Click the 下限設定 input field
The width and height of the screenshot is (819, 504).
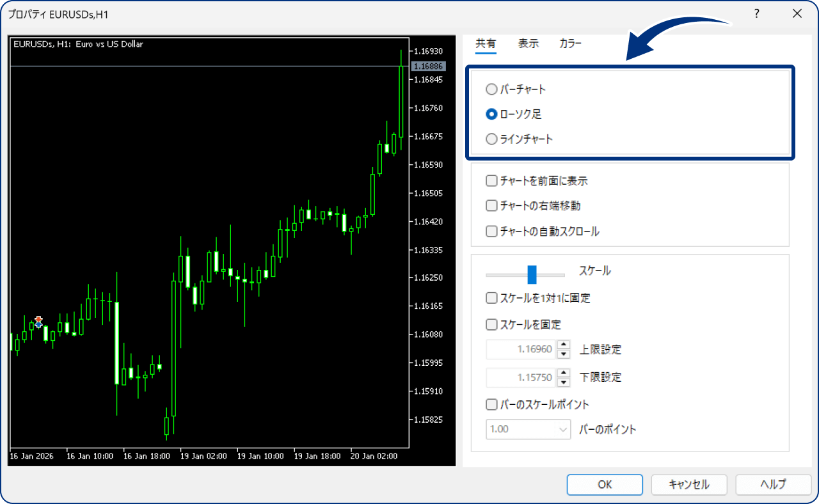tap(521, 377)
